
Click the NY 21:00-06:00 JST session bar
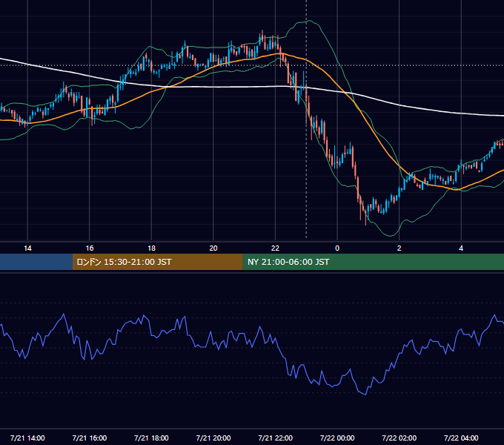tap(373, 262)
